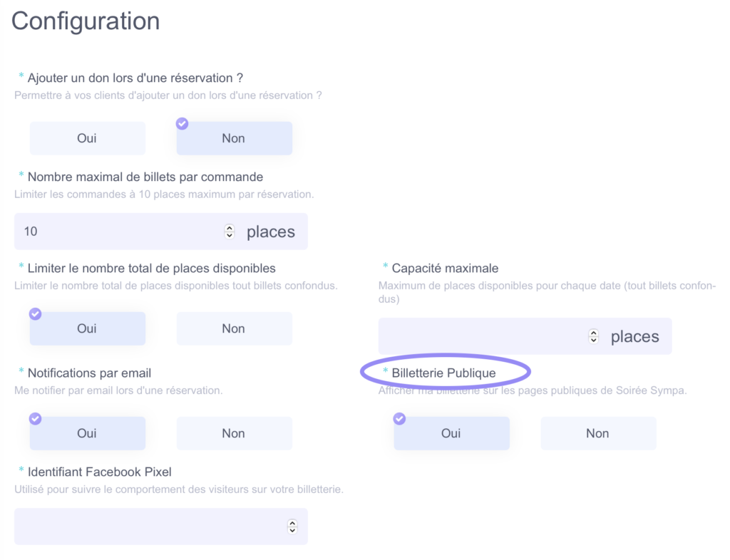
Task: Click the Capacité maximale input field
Action: 525,336
